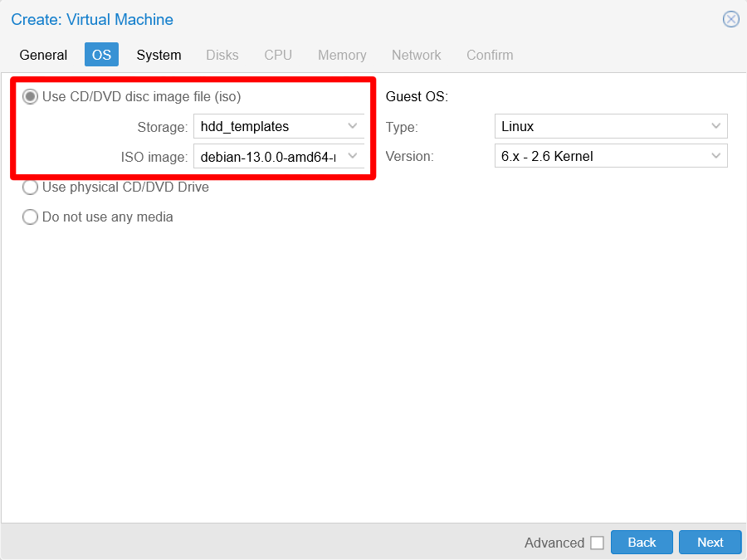Open the Memory tab

click(x=342, y=55)
